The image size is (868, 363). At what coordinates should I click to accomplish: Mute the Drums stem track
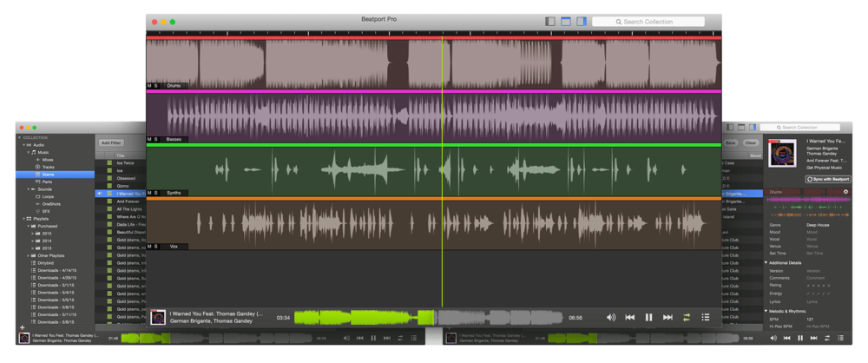coord(149,86)
